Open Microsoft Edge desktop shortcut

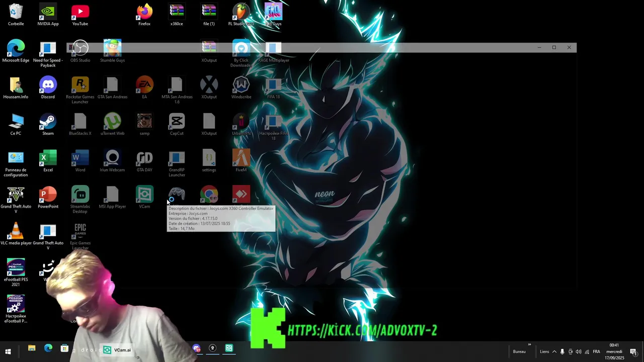(16, 51)
